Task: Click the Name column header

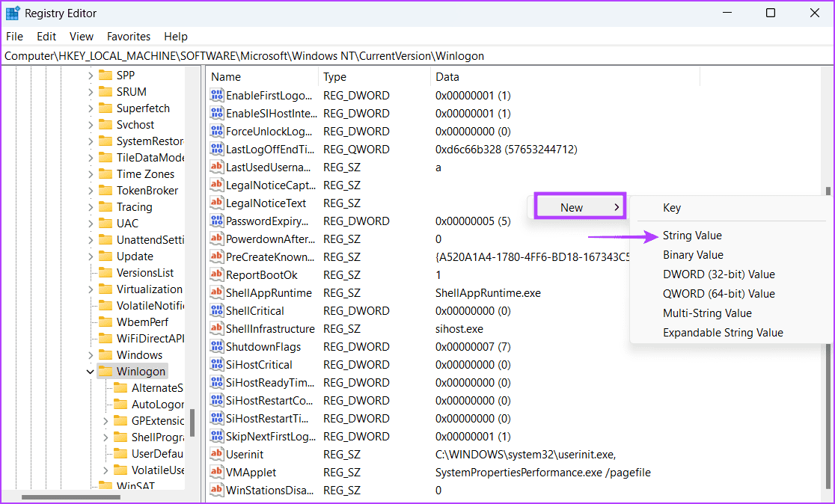Action: point(262,76)
